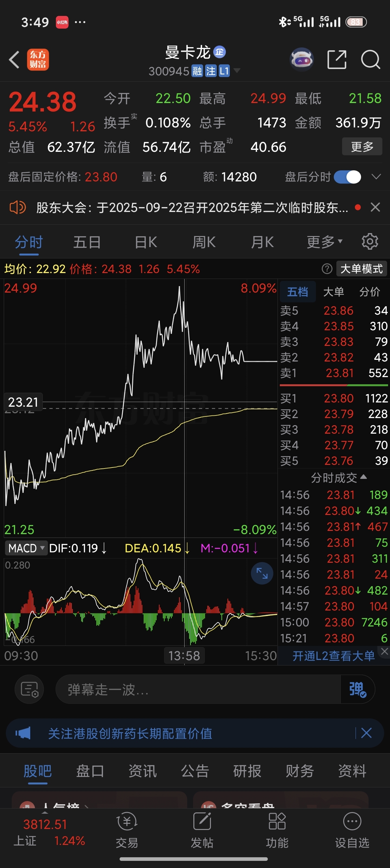Close the 港股创新药 promo banner
The width and height of the screenshot is (390, 868).
(366, 733)
